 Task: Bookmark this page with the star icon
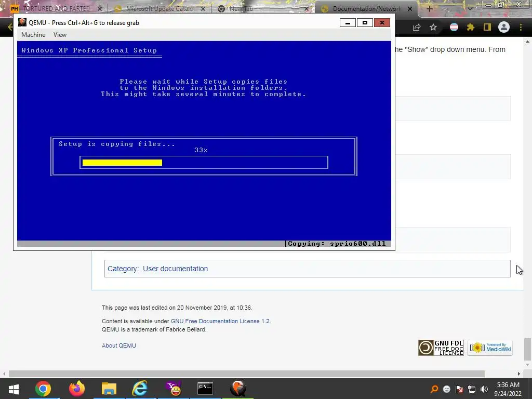pos(433,27)
